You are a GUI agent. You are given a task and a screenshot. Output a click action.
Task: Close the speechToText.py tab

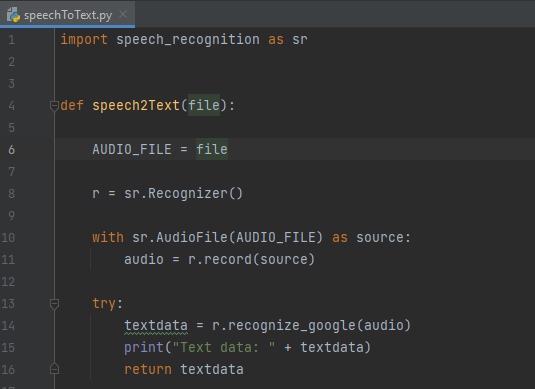pos(123,14)
